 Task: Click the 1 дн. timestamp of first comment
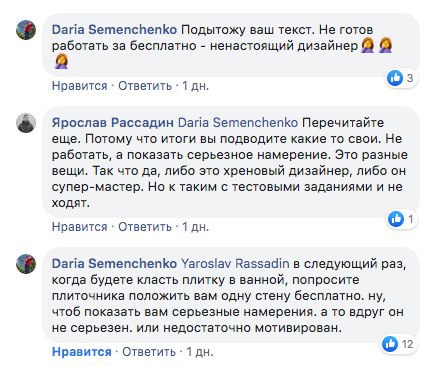coord(195,86)
